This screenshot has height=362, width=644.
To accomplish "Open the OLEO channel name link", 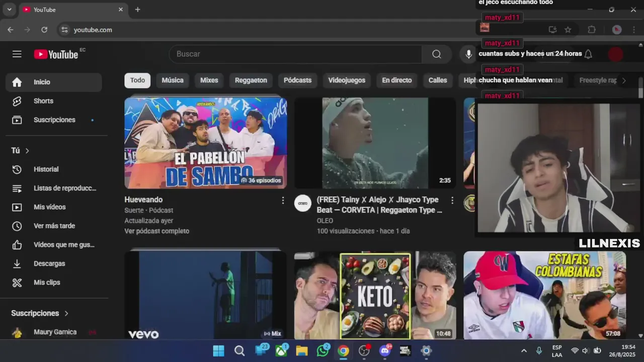I will point(325,221).
